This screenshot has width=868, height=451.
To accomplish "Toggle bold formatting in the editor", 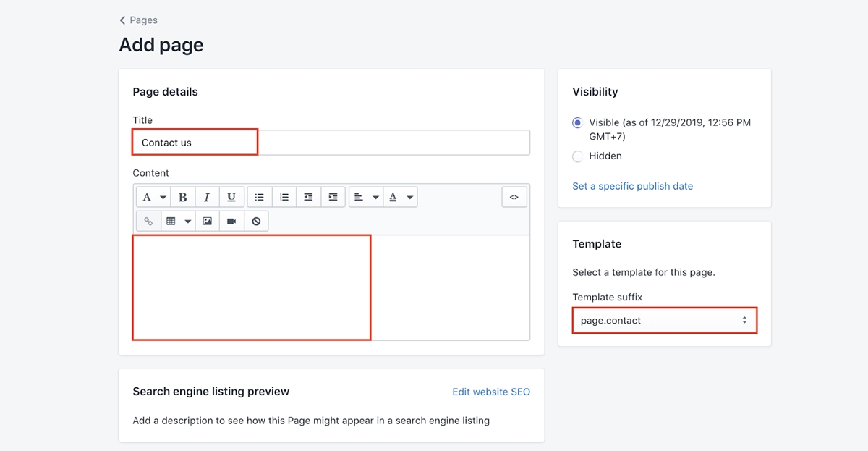I will tap(183, 197).
